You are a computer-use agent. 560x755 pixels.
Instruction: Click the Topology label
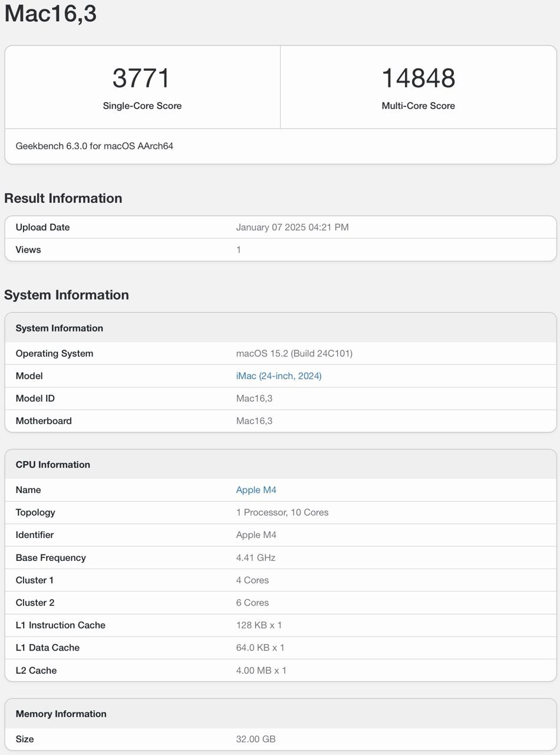pyautogui.click(x=35, y=512)
